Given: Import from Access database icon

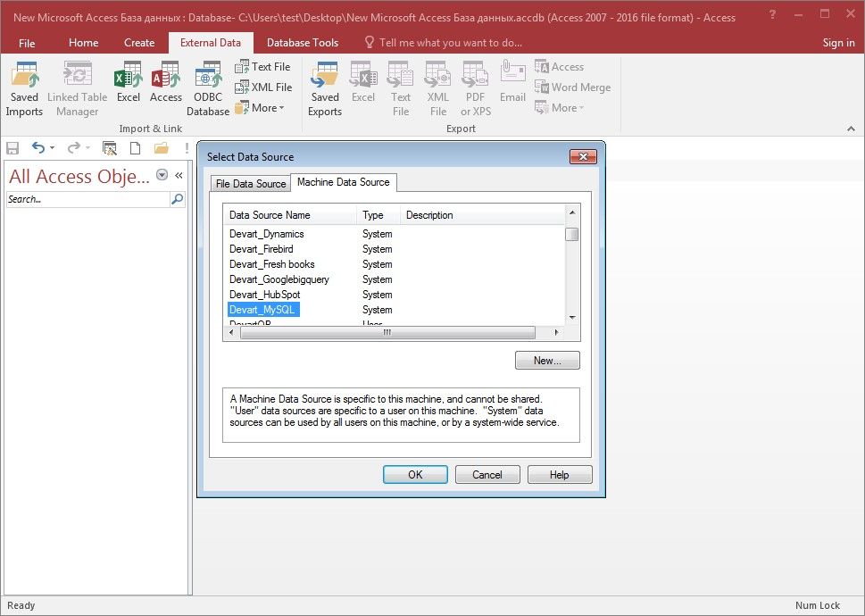Looking at the screenshot, I should click(x=165, y=74).
